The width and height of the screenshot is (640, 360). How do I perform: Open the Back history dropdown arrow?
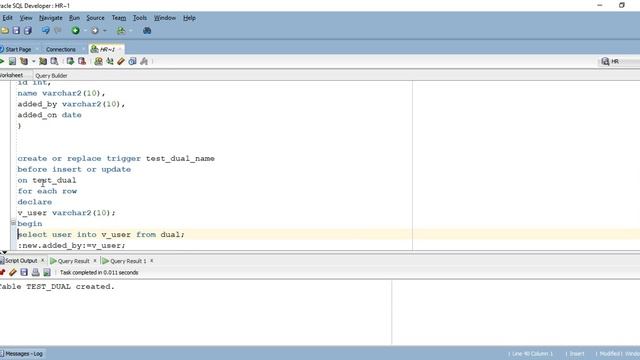pyautogui.click(x=85, y=31)
